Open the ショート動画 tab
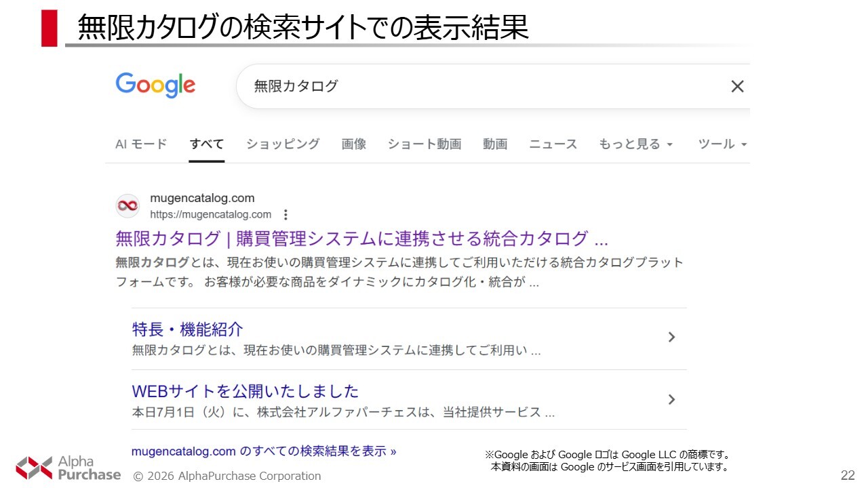 click(x=425, y=144)
